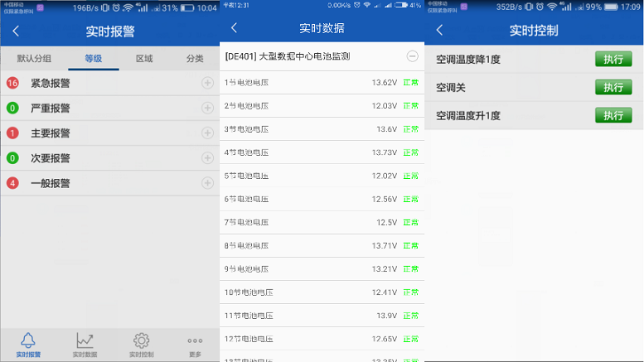Switch to the 分类 tab

click(195, 59)
